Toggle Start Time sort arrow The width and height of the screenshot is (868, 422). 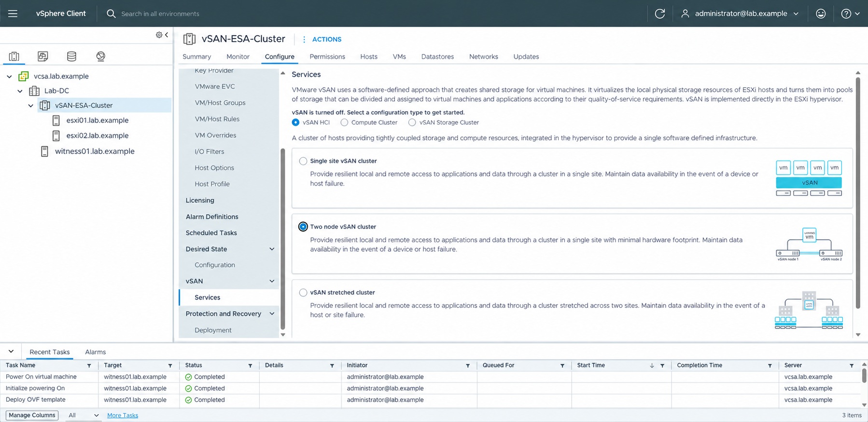pyautogui.click(x=652, y=366)
